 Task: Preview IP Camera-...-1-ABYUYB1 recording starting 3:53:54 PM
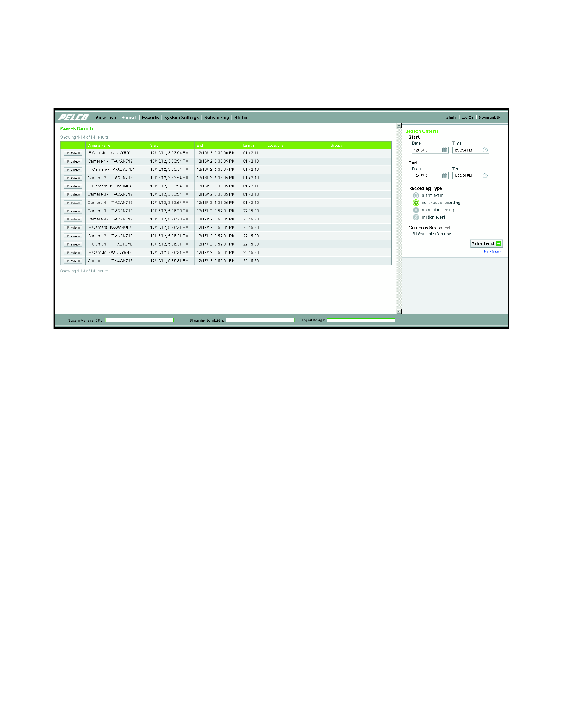[73, 170]
